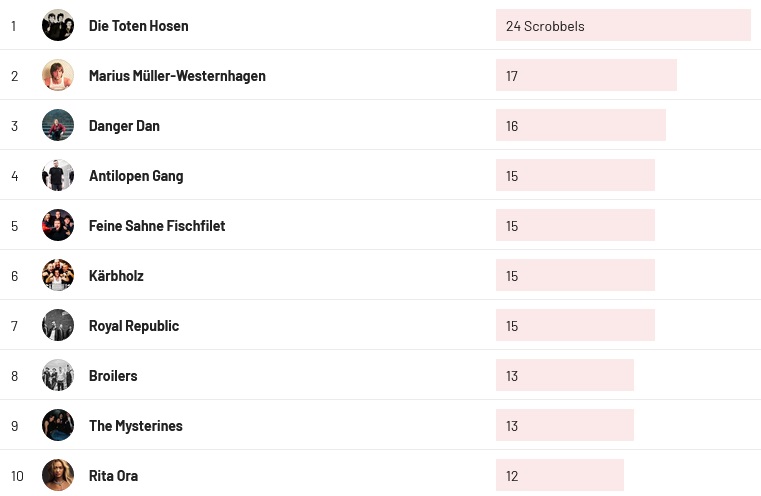Click Die Toten Hosen avatar image

58,25
